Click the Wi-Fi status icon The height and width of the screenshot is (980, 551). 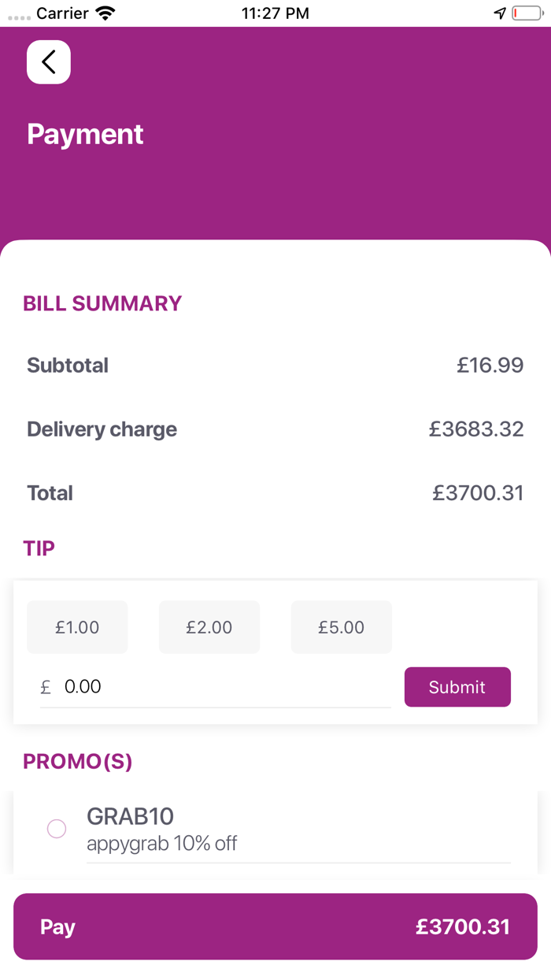tap(105, 13)
